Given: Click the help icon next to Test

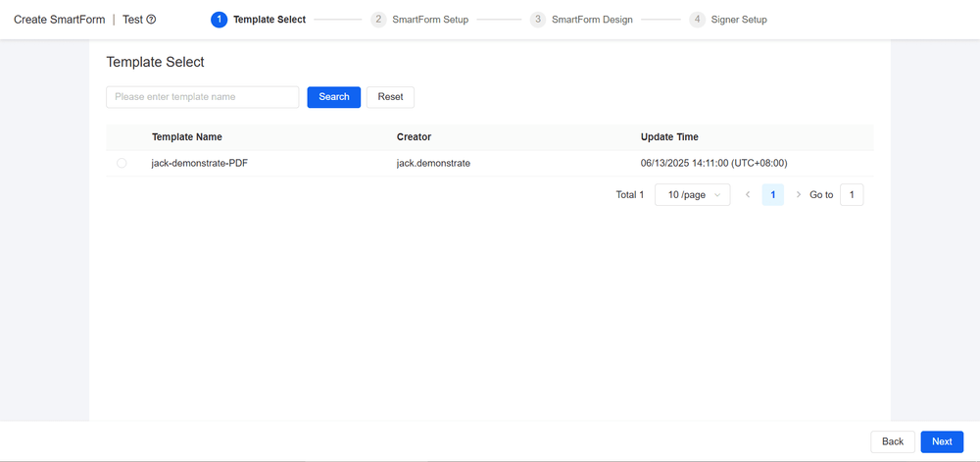Looking at the screenshot, I should tap(151, 20).
